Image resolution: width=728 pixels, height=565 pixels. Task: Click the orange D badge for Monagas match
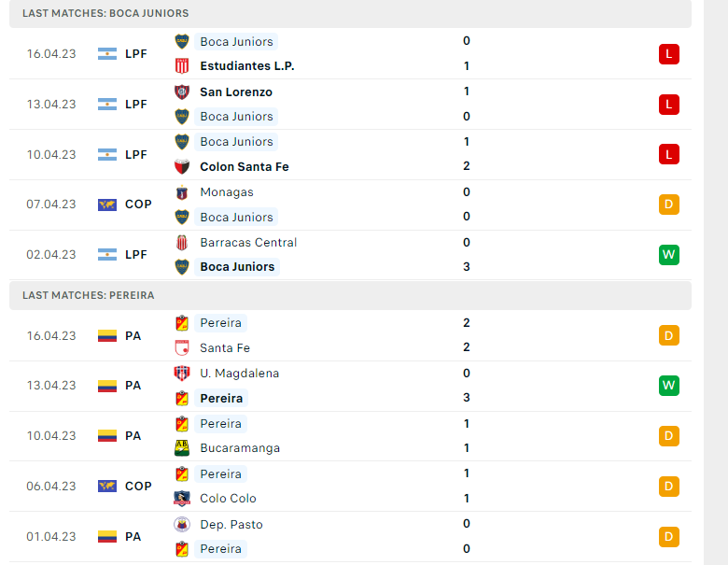(668, 205)
